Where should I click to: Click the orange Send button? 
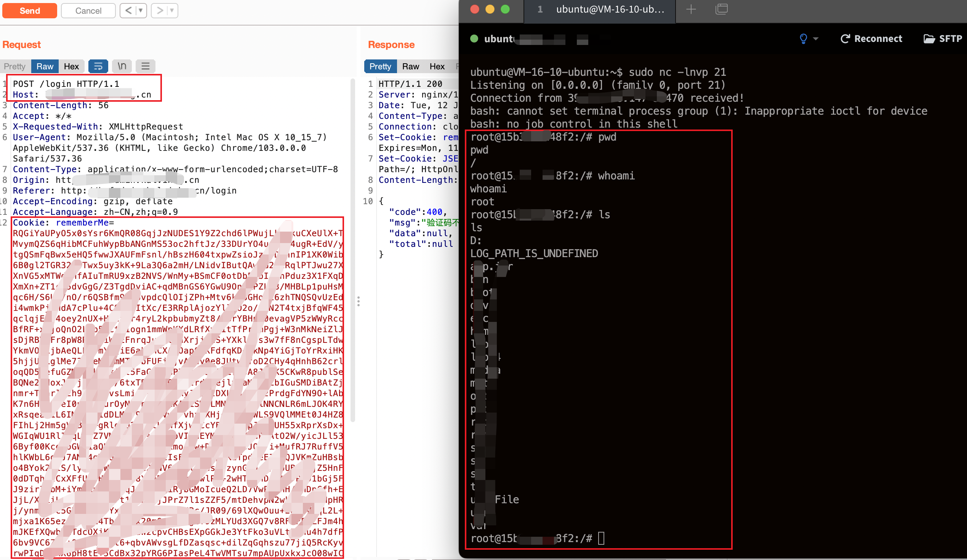coord(30,10)
